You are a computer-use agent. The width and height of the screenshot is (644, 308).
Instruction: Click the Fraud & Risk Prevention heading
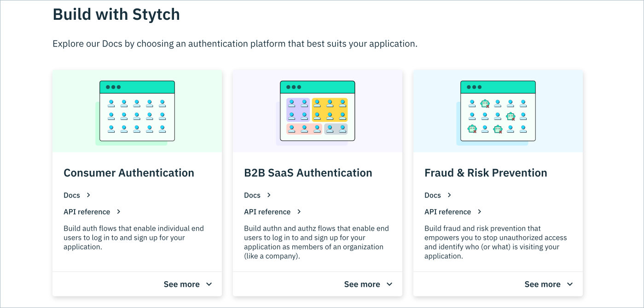486,173
